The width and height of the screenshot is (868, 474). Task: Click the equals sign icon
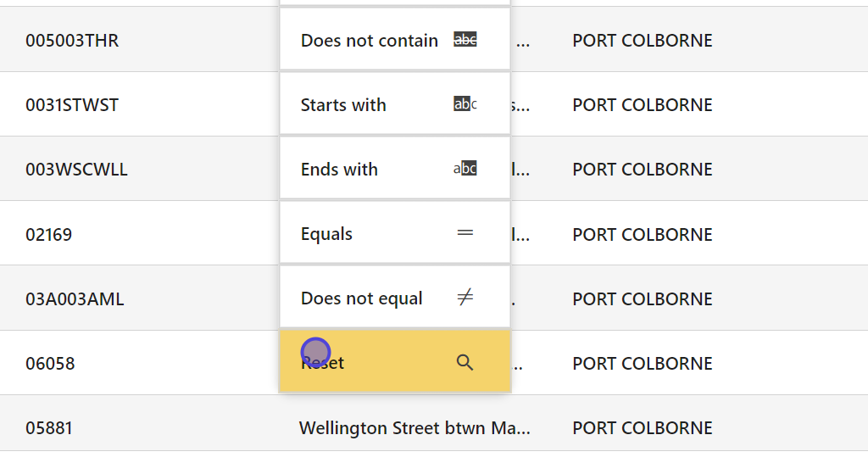[x=465, y=233]
